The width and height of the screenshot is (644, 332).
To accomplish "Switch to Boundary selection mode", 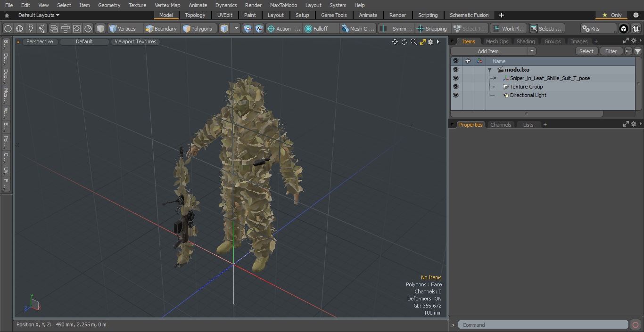I will click(x=161, y=29).
